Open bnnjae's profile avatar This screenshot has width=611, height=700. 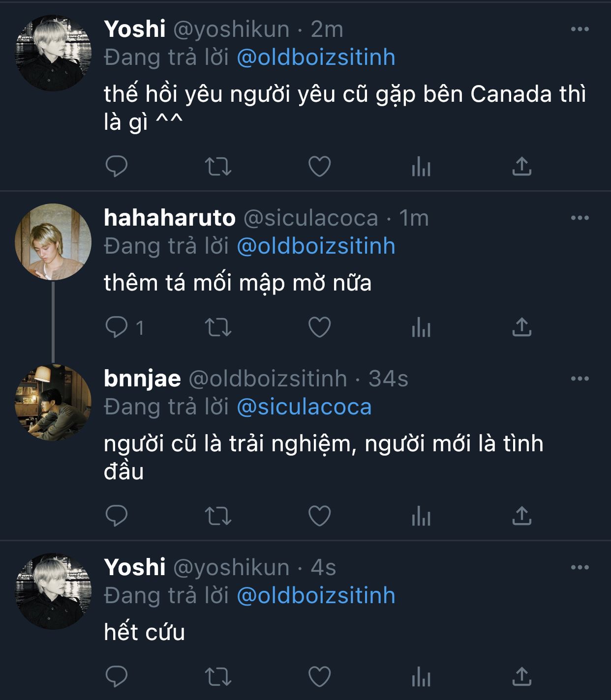pyautogui.click(x=53, y=403)
